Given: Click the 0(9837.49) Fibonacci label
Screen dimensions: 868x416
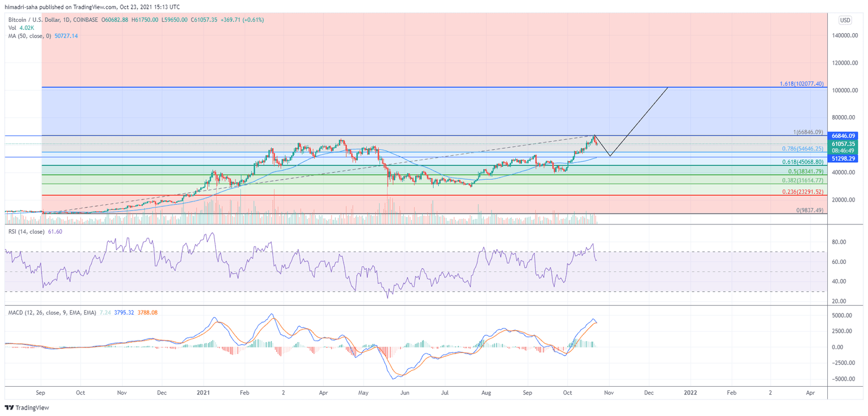Looking at the screenshot, I should click(809, 210).
